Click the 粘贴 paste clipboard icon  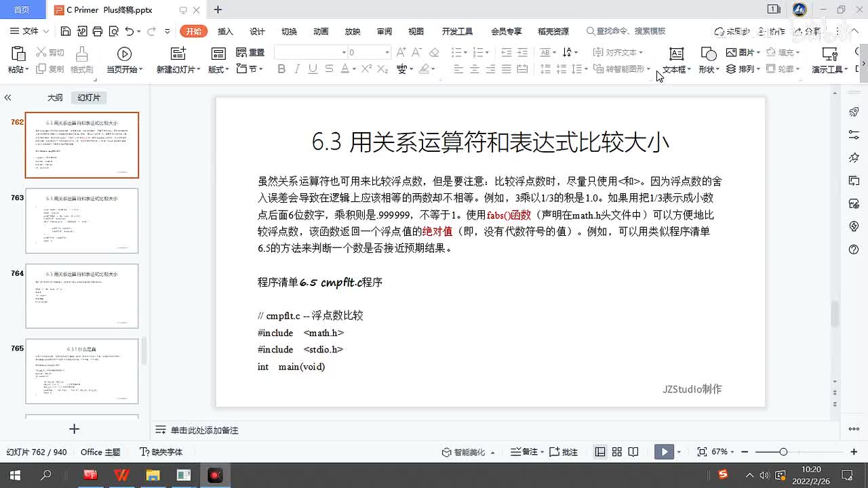click(18, 54)
